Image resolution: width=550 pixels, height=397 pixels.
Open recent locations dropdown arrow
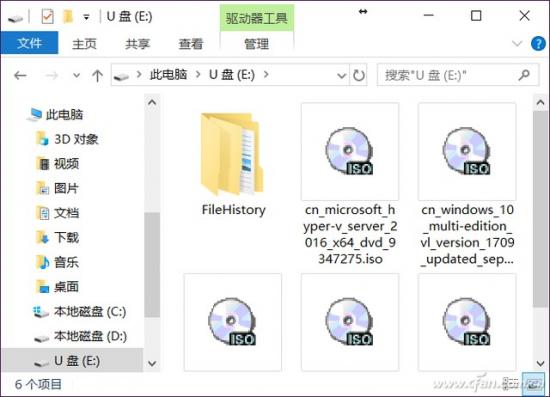(x=76, y=75)
